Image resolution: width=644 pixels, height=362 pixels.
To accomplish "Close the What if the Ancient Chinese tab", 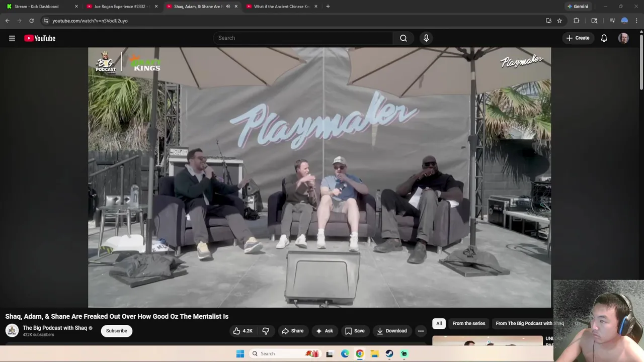I will pos(316,7).
